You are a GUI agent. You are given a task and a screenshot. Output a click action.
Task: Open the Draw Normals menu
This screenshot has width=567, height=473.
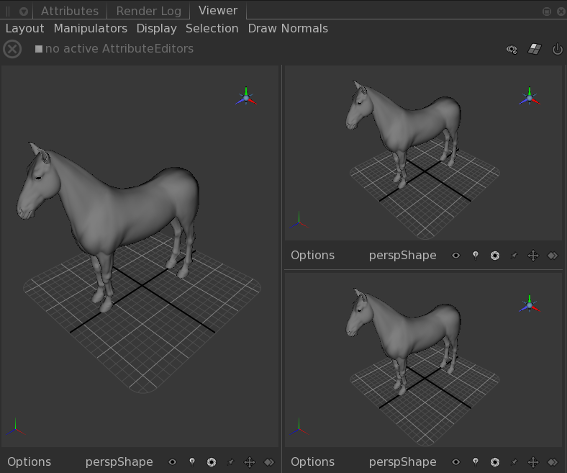pos(288,29)
